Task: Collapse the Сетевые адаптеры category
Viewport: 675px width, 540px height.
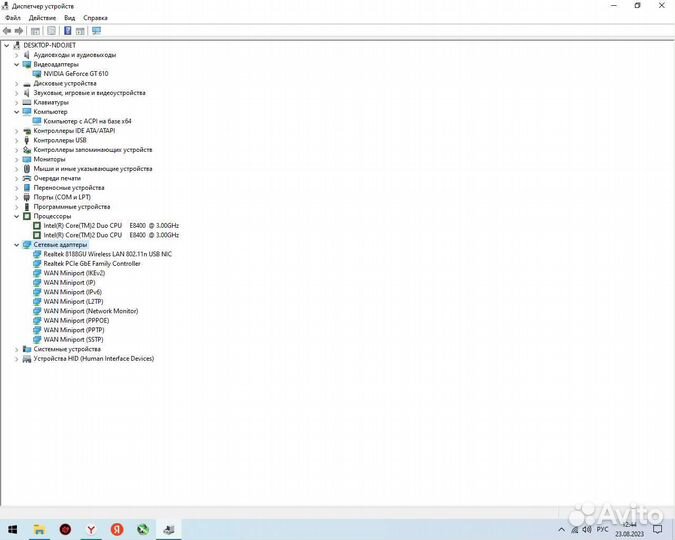Action: pyautogui.click(x=16, y=245)
